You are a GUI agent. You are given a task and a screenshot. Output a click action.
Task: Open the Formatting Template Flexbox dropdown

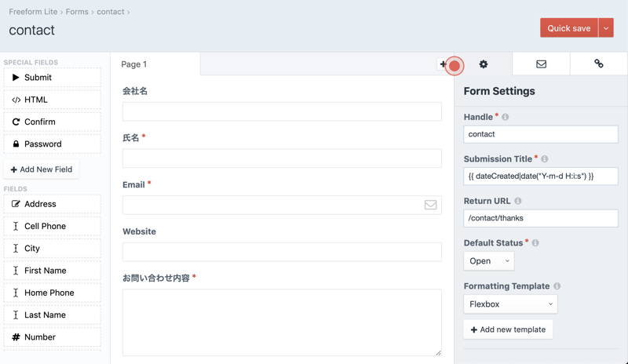pyautogui.click(x=510, y=304)
